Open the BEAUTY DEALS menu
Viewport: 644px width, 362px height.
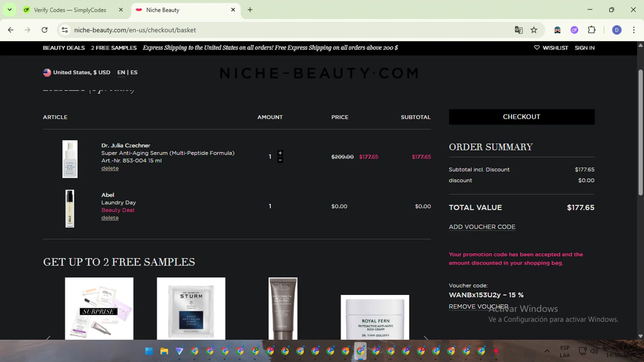pos(64,48)
